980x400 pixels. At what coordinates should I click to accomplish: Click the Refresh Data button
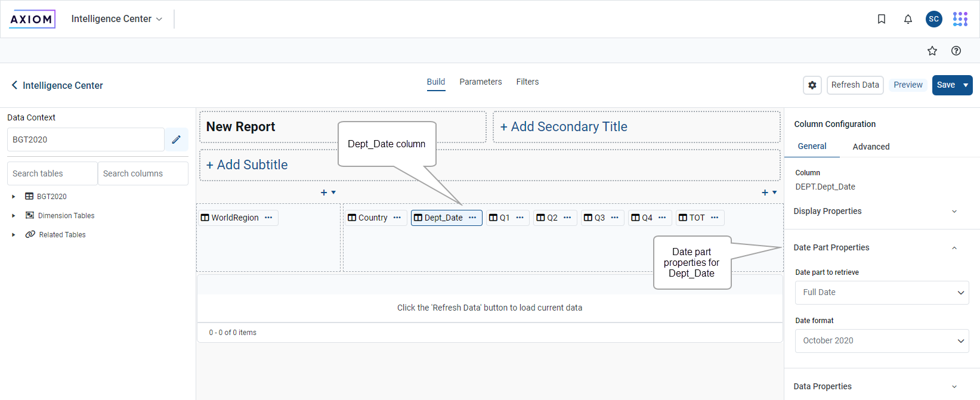tap(855, 85)
